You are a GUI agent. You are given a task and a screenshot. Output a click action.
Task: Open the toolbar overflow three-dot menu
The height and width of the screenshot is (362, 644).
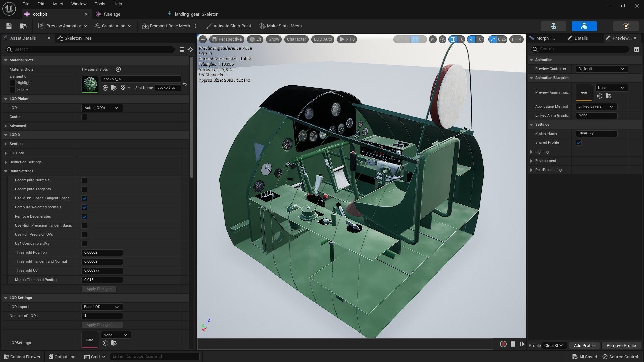click(x=195, y=26)
